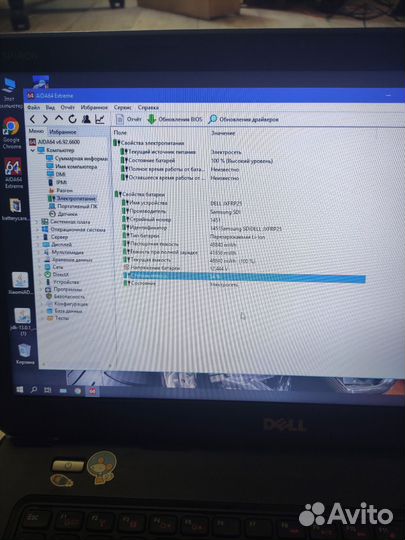Select the Конфигурация tree item

click(67, 304)
